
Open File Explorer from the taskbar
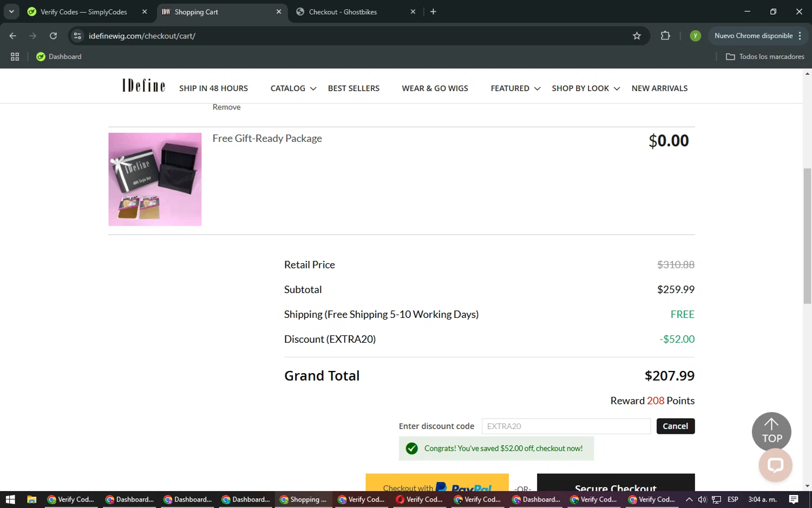pos(32,499)
